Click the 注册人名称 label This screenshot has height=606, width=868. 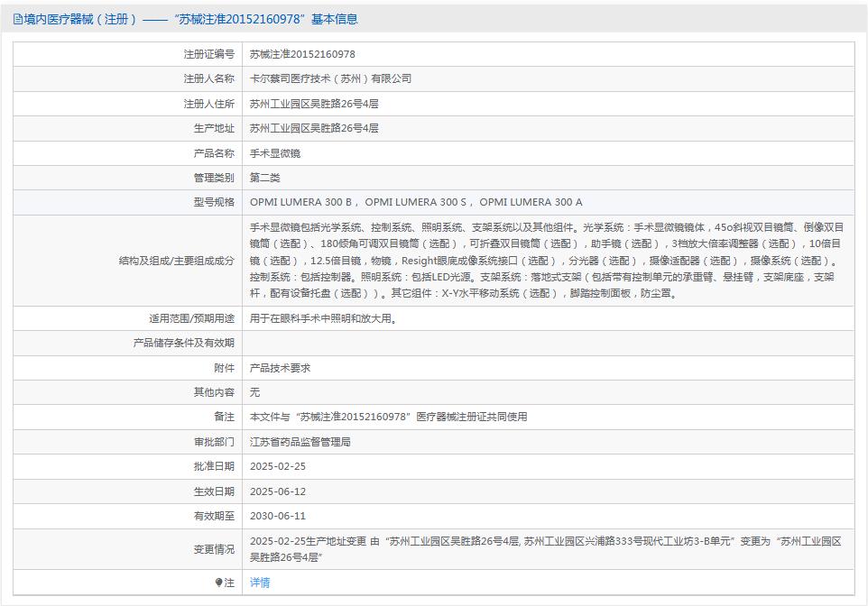(208, 78)
